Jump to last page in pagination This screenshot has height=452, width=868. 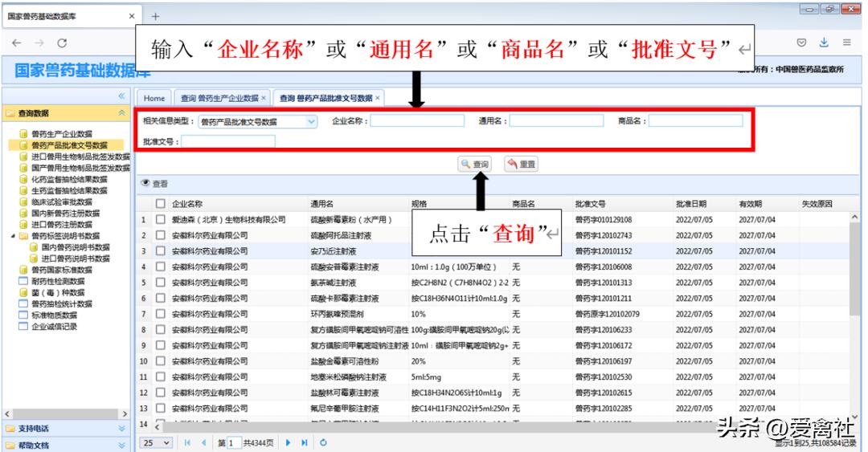tap(304, 442)
